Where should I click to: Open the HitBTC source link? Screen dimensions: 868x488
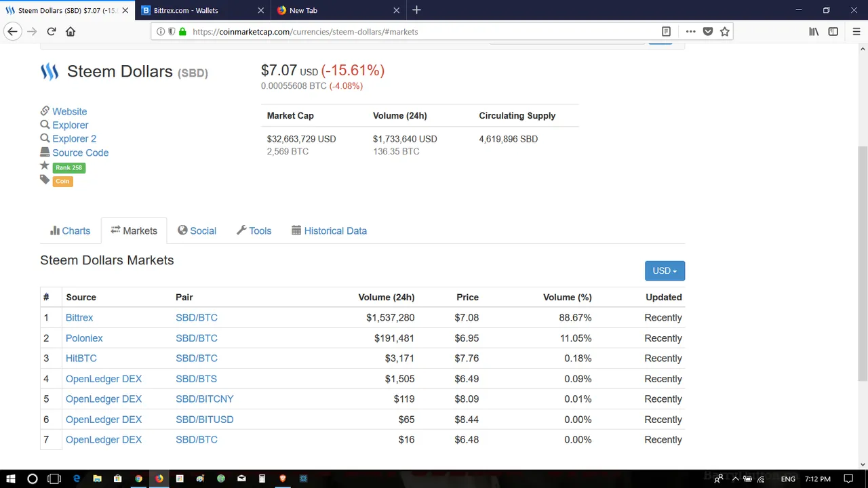click(81, 358)
